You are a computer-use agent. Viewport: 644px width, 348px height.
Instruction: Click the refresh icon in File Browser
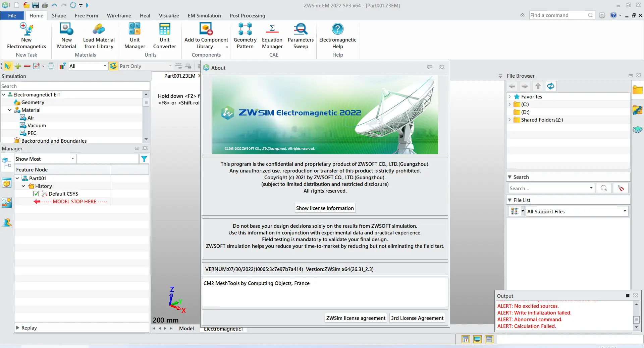tap(551, 86)
